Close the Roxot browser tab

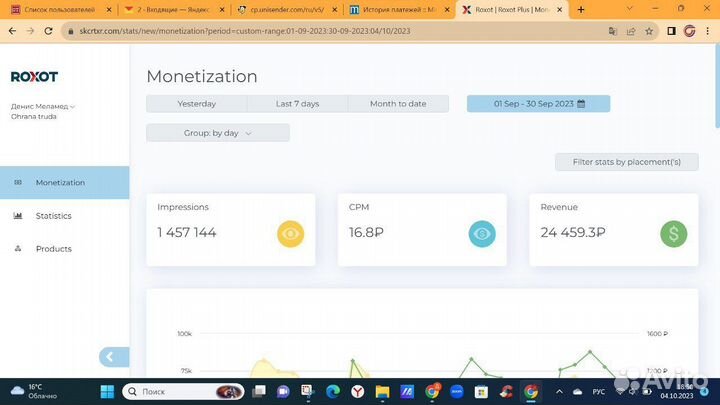coord(559,10)
